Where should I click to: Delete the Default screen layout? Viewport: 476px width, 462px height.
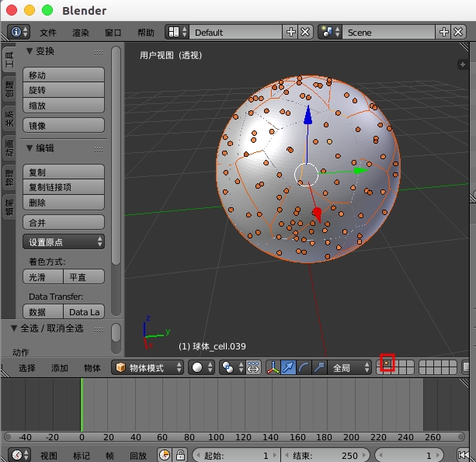(305, 32)
